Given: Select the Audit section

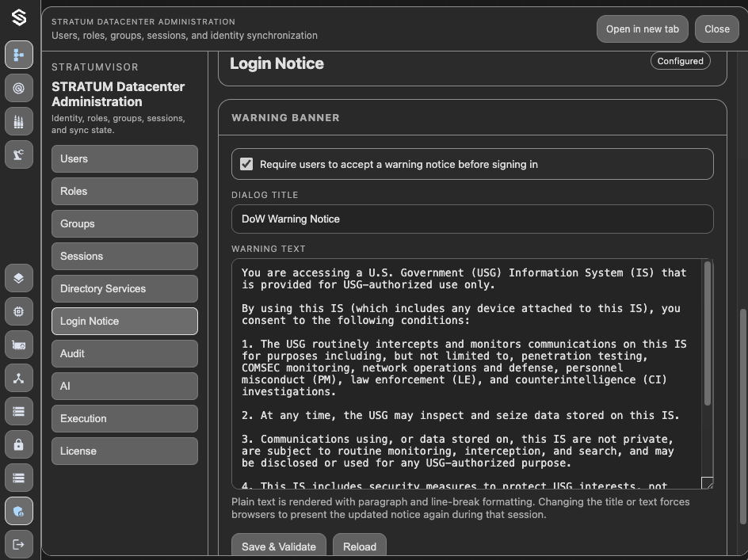Looking at the screenshot, I should [x=124, y=353].
